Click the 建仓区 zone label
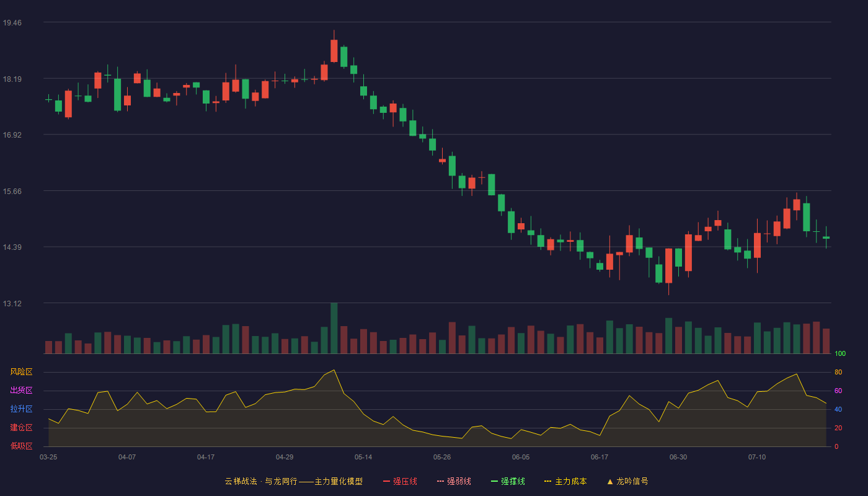This screenshot has width=868, height=496. (x=21, y=428)
